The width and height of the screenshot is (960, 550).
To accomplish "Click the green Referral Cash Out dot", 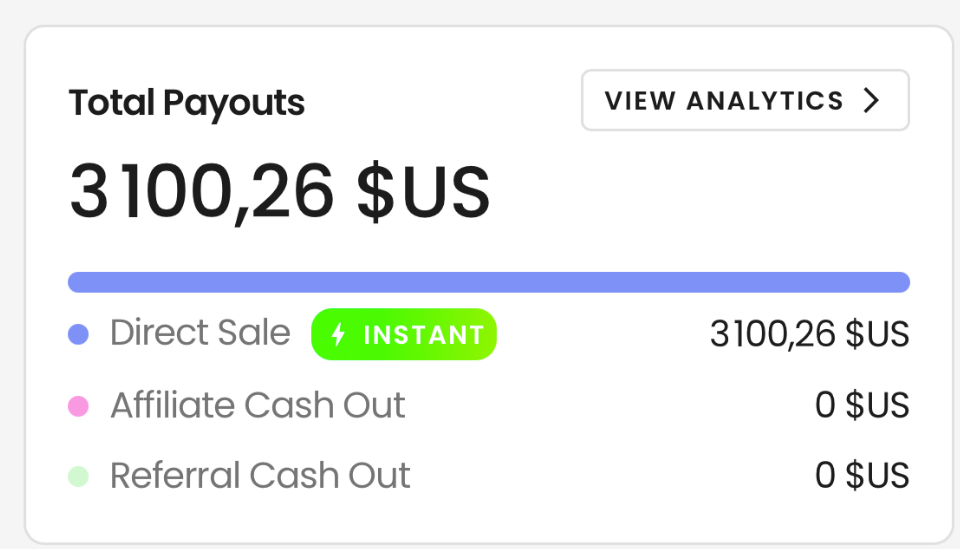I will (x=78, y=477).
